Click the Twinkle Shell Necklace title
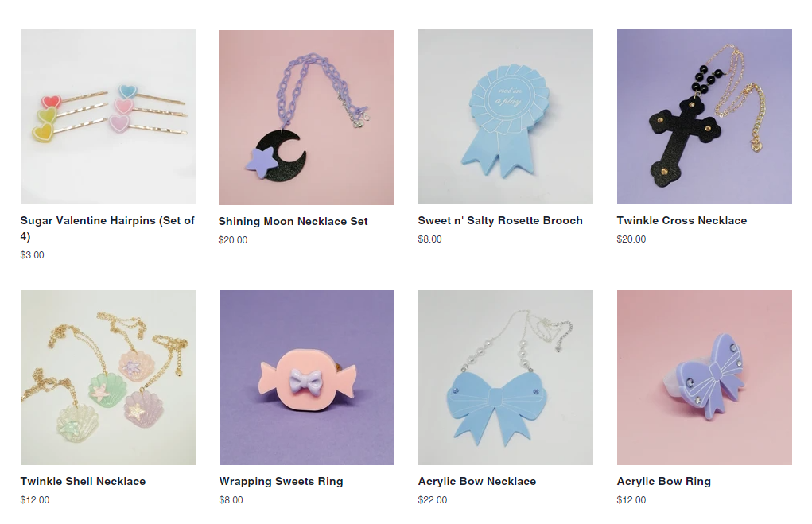 [x=83, y=482]
